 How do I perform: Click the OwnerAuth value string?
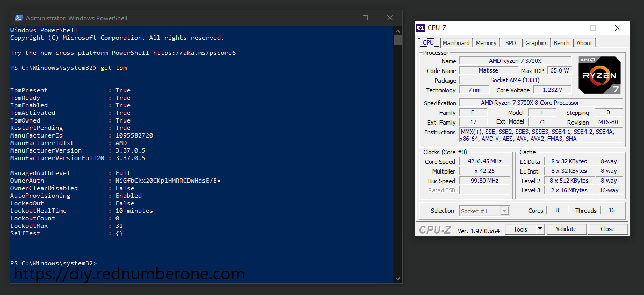click(x=168, y=181)
